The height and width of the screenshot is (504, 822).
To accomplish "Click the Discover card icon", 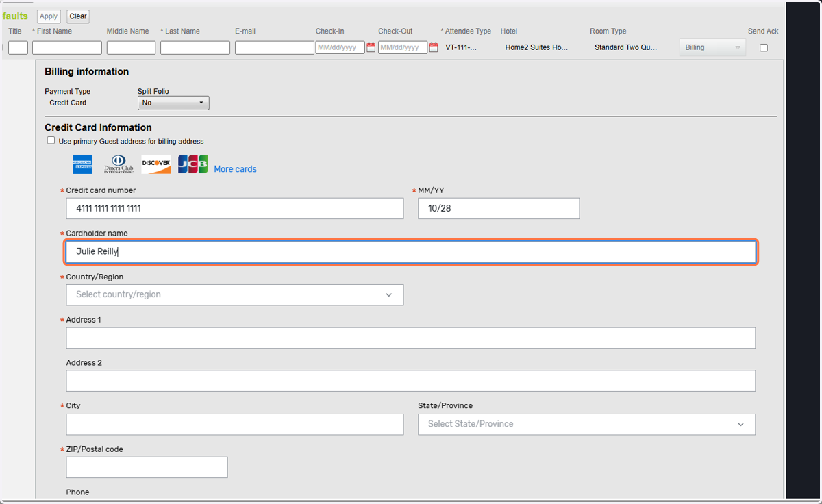I will 156,164.
